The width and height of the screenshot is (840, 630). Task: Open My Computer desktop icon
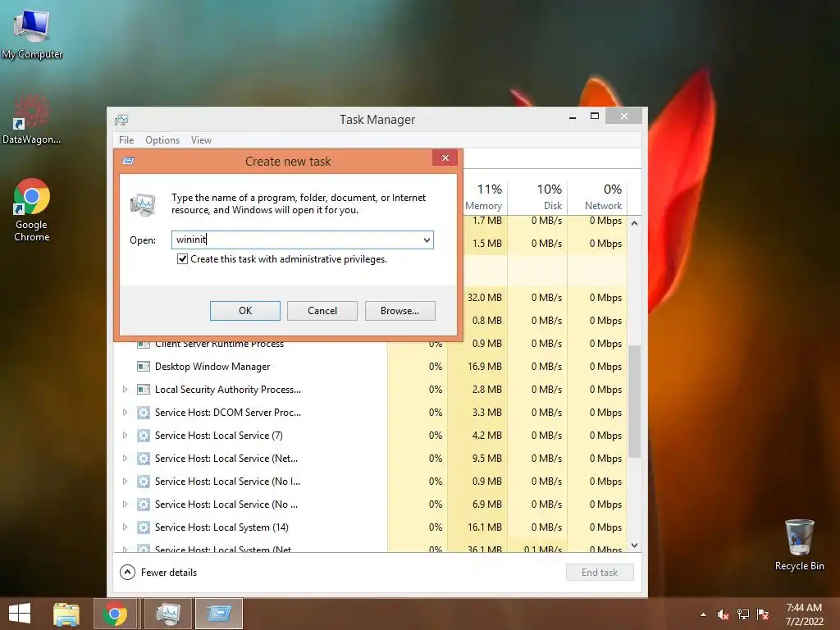click(32, 33)
